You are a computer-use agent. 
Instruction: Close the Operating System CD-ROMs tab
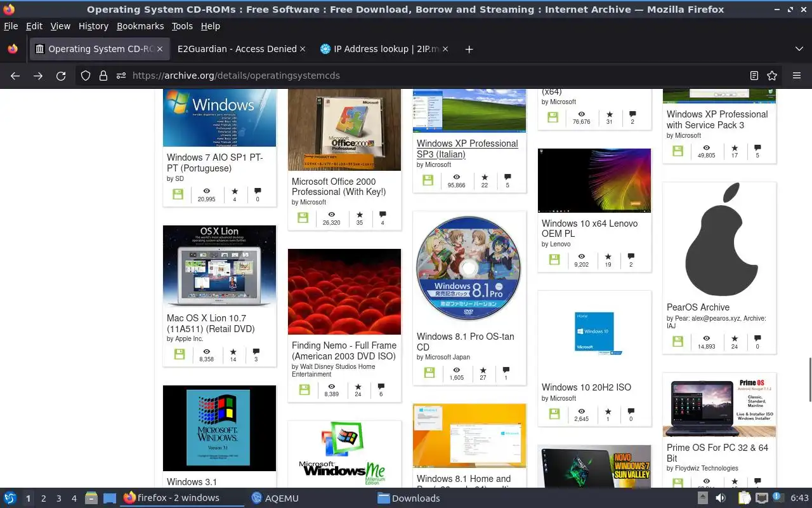pos(160,49)
